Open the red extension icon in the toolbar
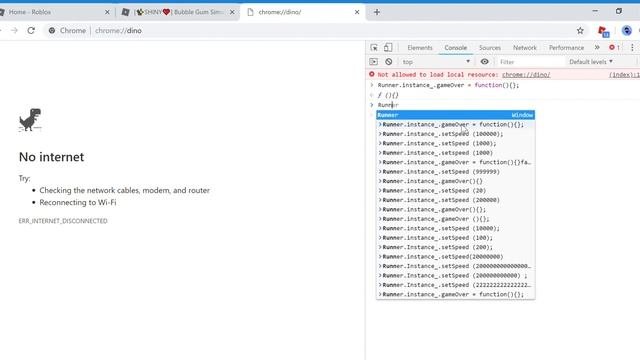Image resolution: width=640 pixels, height=360 pixels. click(x=603, y=31)
